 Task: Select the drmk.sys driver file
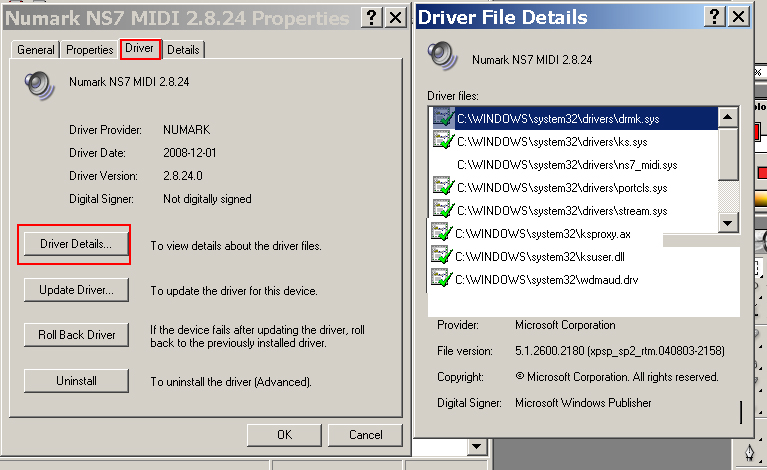[x=558, y=119]
